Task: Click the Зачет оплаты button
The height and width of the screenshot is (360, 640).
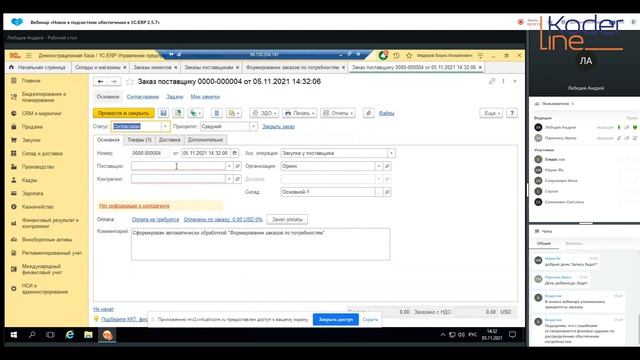Action: point(287,220)
